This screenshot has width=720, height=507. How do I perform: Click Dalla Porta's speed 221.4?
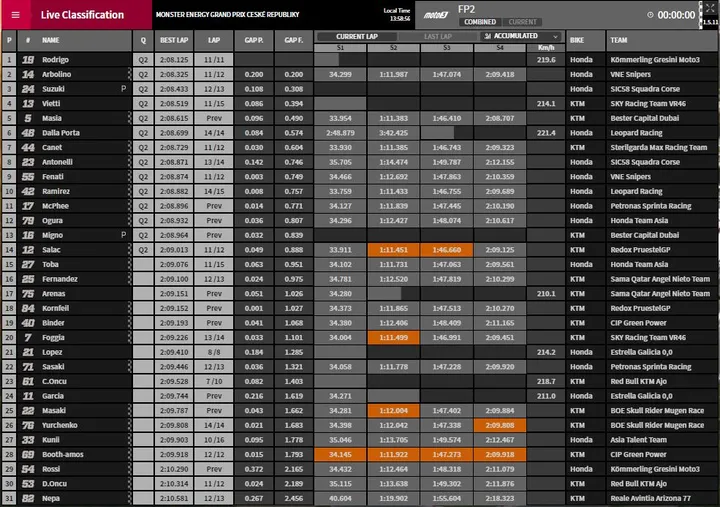(546, 133)
